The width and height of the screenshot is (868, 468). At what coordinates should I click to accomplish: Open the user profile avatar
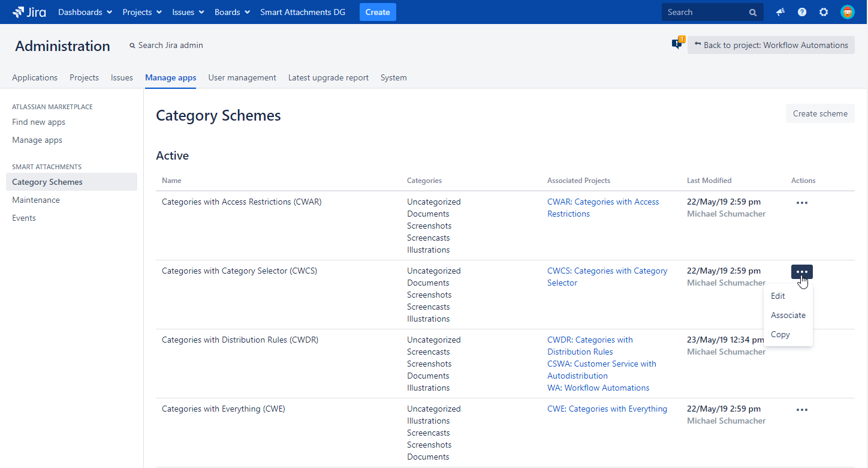(847, 12)
